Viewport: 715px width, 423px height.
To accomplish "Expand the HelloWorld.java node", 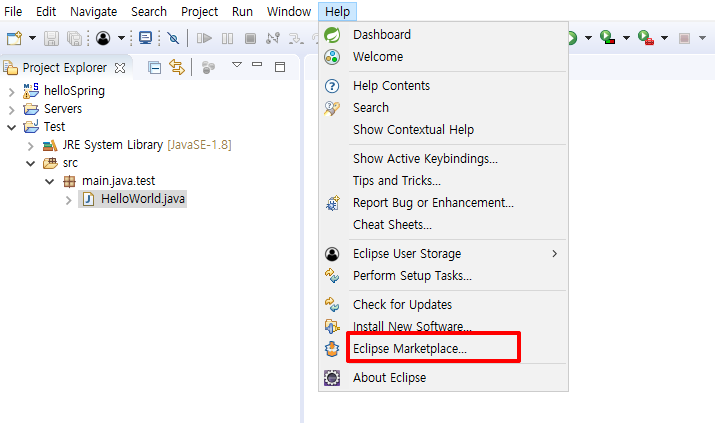I will click(68, 200).
